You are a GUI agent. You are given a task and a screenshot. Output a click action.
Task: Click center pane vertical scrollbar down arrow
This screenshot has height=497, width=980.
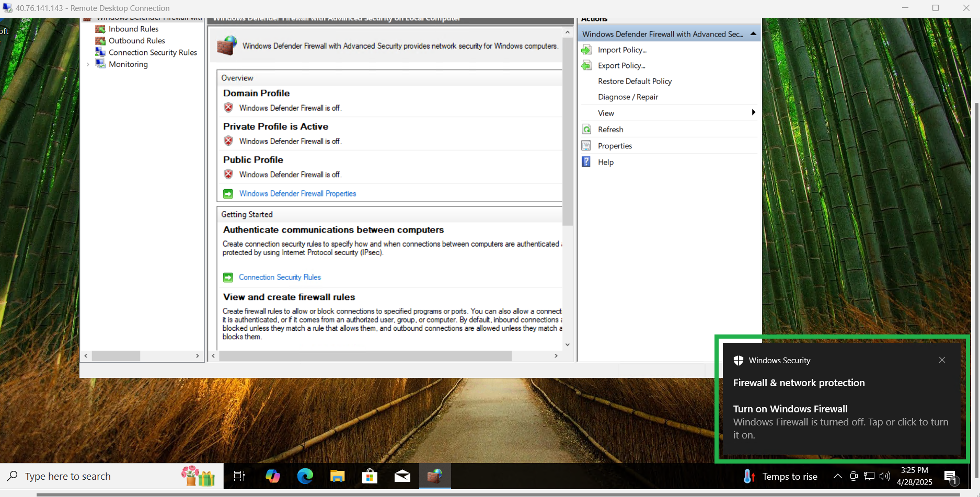(568, 345)
